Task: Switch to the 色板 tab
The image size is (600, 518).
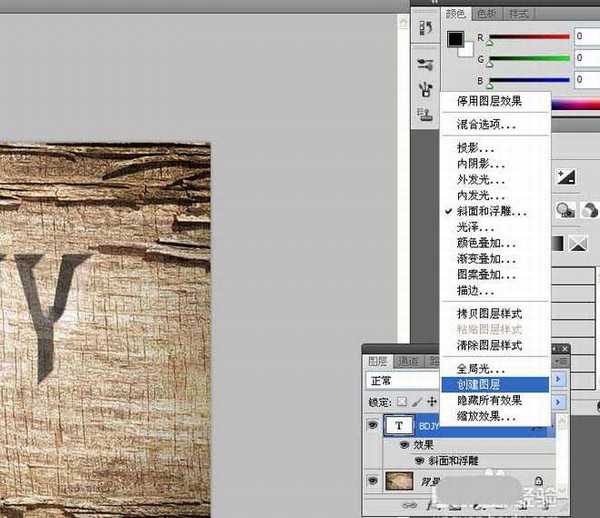Action: (487, 14)
